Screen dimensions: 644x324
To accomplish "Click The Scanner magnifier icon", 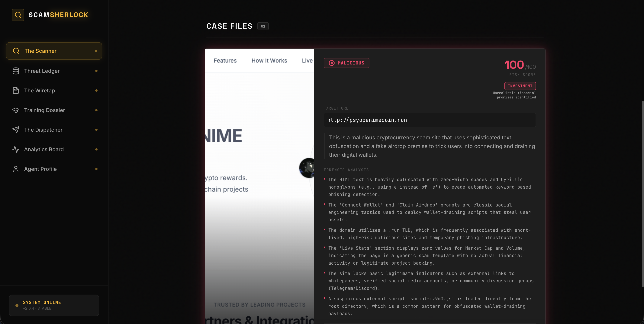I will point(16,51).
